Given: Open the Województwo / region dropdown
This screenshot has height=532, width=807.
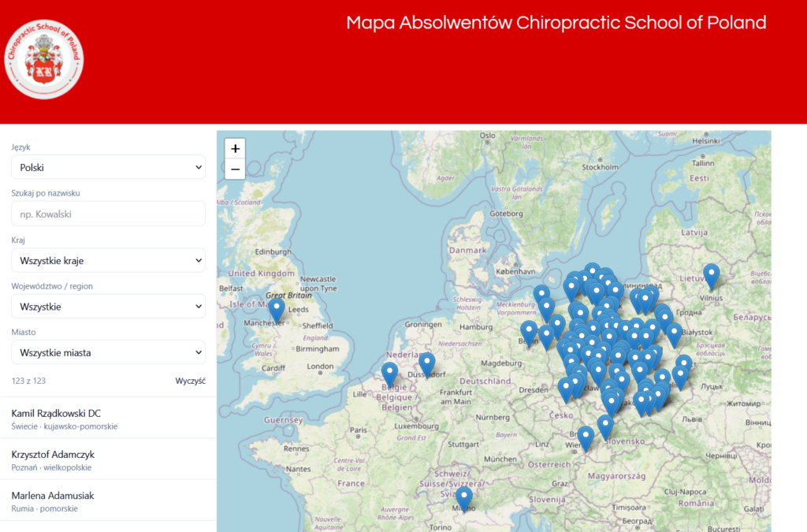Looking at the screenshot, I should (x=108, y=307).
